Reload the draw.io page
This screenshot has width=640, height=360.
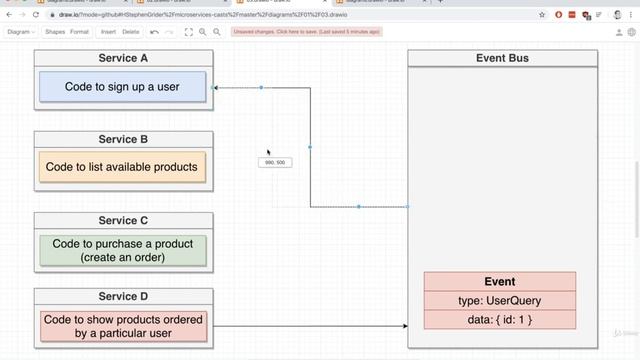(x=36, y=15)
